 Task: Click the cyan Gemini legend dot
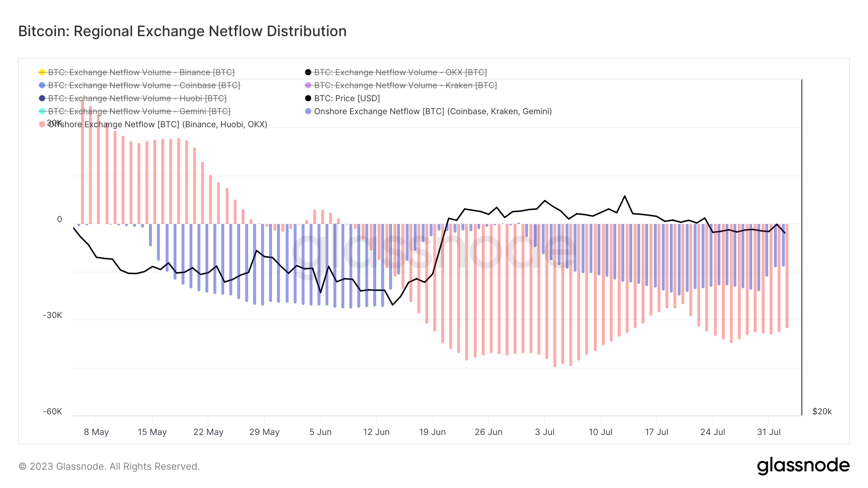[x=42, y=111]
